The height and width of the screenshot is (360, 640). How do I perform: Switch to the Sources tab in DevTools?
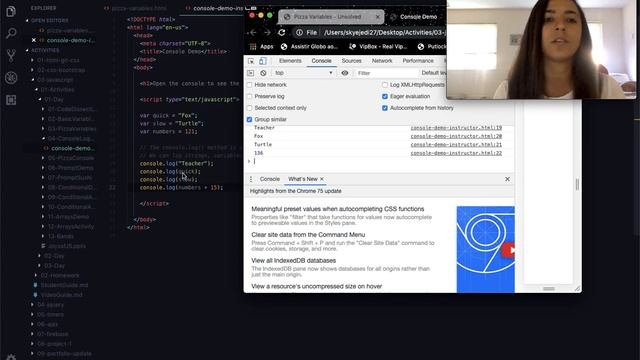(x=351, y=61)
